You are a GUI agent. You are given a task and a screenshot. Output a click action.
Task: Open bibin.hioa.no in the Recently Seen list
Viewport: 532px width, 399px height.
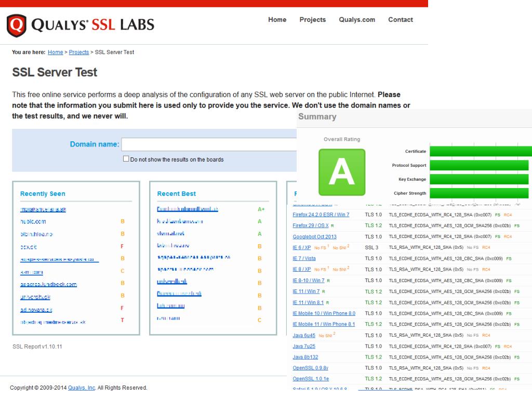tap(37, 234)
